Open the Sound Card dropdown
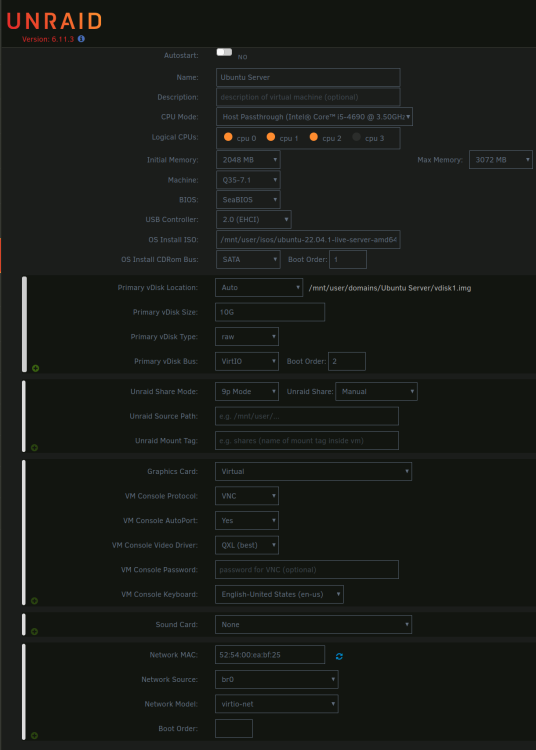The image size is (536, 750). coord(313,624)
